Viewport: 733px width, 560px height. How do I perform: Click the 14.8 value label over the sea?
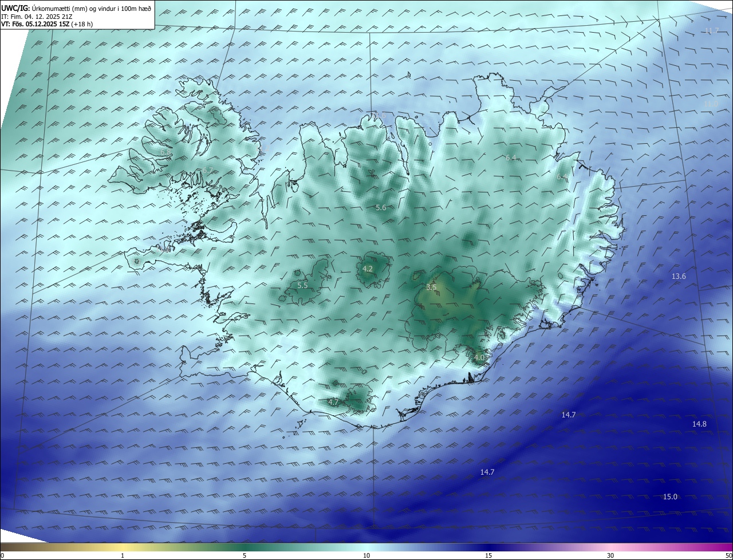pos(699,424)
